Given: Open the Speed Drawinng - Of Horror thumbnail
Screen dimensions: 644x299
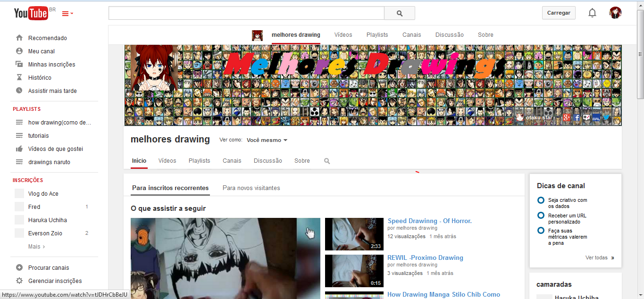Looking at the screenshot, I should pos(354,234).
